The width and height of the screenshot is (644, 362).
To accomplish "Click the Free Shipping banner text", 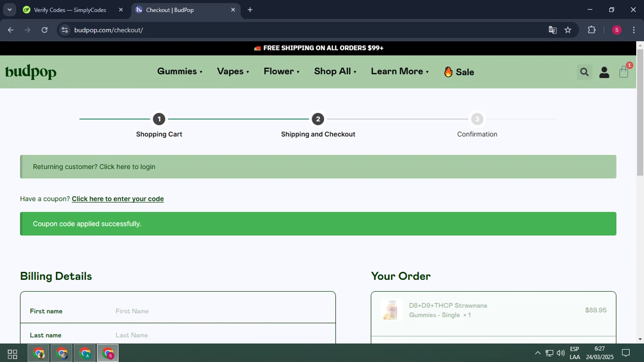I will click(323, 48).
